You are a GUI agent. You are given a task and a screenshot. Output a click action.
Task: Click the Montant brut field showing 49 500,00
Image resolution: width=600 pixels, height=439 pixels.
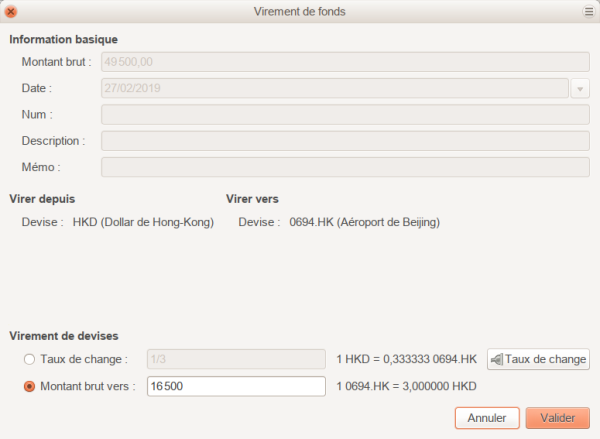(343, 62)
